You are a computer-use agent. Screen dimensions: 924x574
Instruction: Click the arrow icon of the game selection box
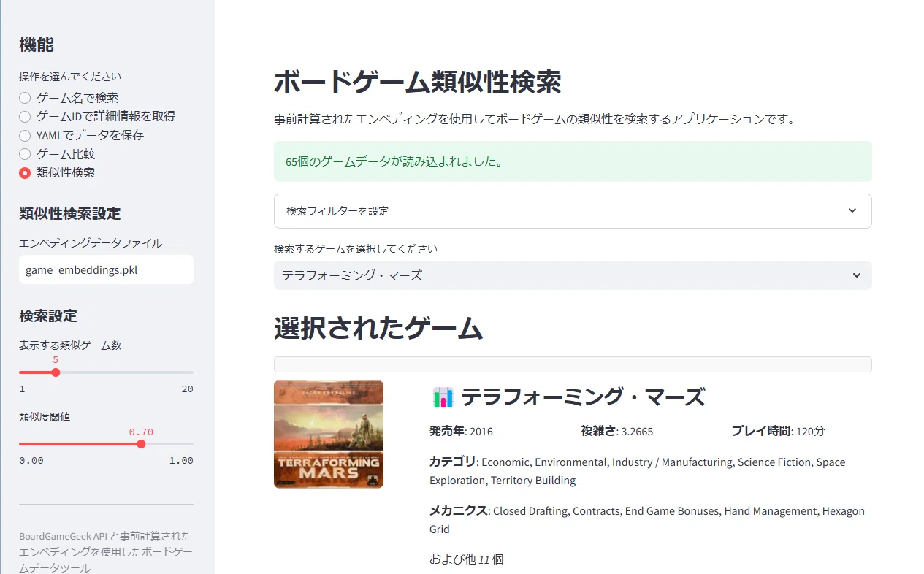(x=858, y=275)
